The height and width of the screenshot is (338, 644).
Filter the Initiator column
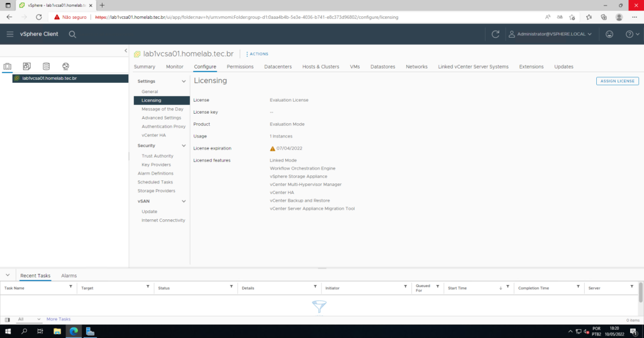(x=406, y=286)
